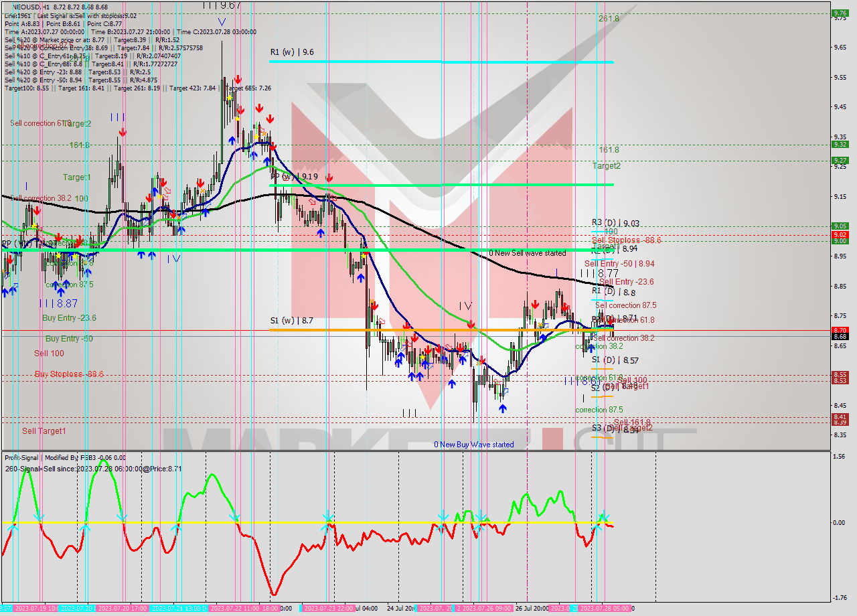857x616 pixels.
Task: Click the 'Sell Entry -23.6' label
Action: (627, 282)
